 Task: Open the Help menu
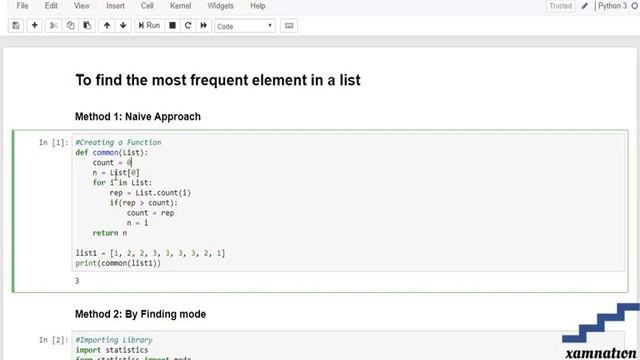258,6
